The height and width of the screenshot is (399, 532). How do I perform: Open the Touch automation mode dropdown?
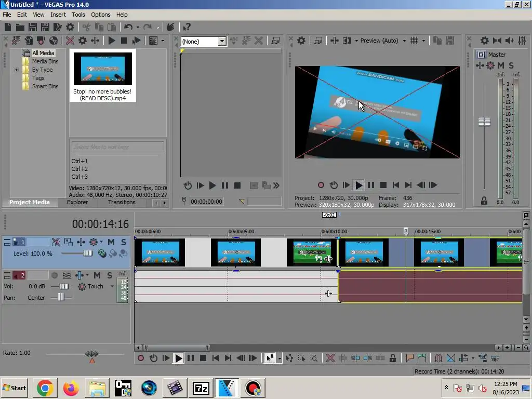click(x=112, y=286)
